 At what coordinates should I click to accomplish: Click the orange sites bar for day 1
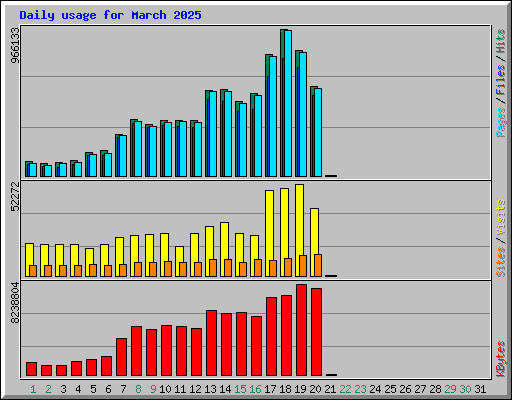pyautogui.click(x=33, y=271)
